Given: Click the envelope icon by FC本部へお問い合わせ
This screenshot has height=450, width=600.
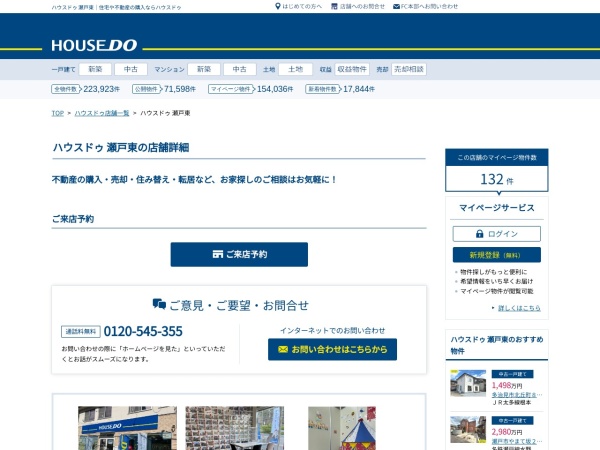Looking at the screenshot, I should (x=396, y=7).
